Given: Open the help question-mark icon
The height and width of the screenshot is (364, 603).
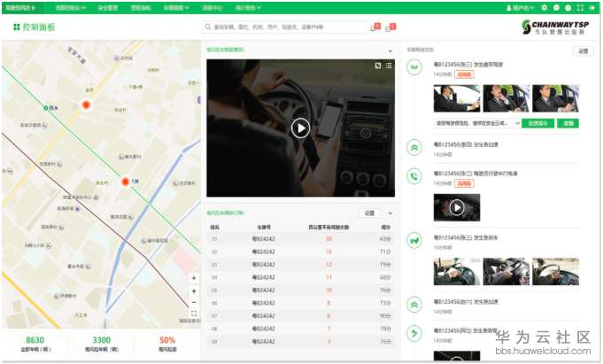Looking at the screenshot, I should pyautogui.click(x=568, y=8).
